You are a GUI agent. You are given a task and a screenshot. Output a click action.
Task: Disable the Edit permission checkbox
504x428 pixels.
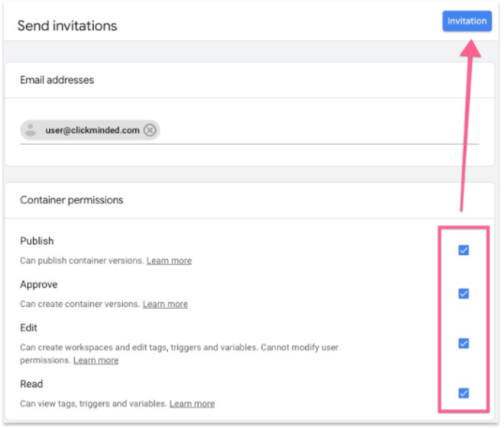click(x=464, y=344)
